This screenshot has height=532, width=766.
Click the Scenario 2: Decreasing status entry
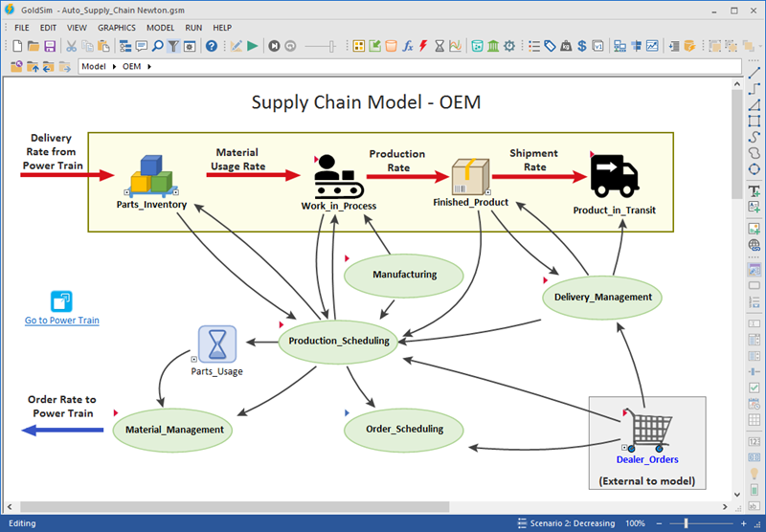click(x=567, y=523)
